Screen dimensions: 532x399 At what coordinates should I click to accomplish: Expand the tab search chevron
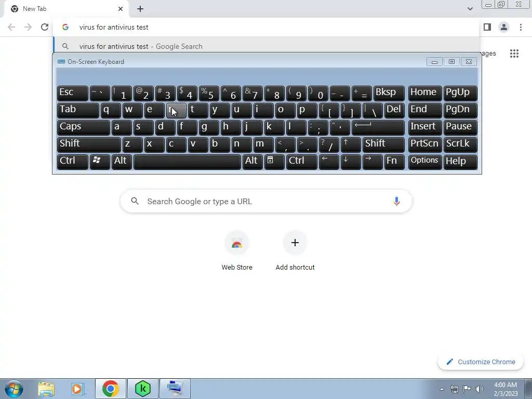[x=470, y=9]
